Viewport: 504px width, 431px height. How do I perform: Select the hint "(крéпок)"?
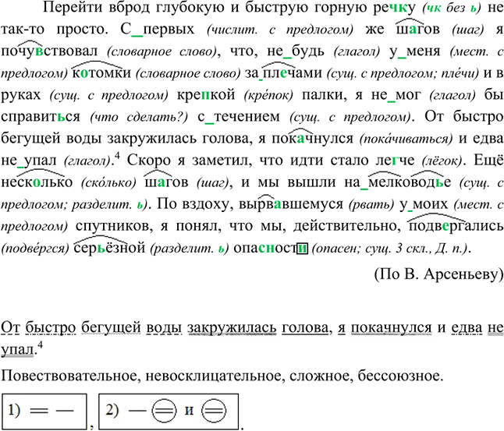[268, 96]
